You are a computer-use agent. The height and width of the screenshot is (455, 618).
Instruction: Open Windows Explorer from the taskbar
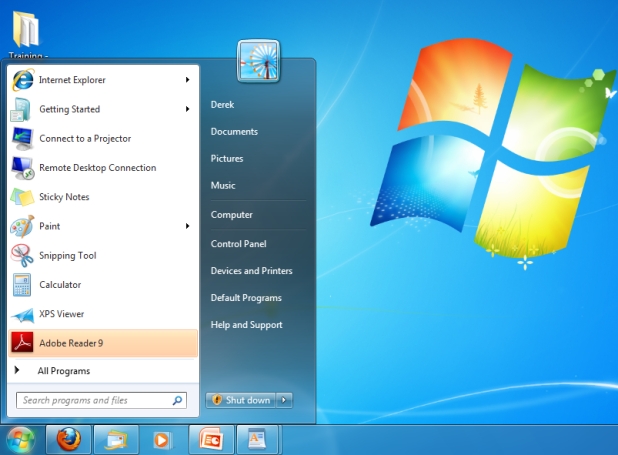point(116,439)
